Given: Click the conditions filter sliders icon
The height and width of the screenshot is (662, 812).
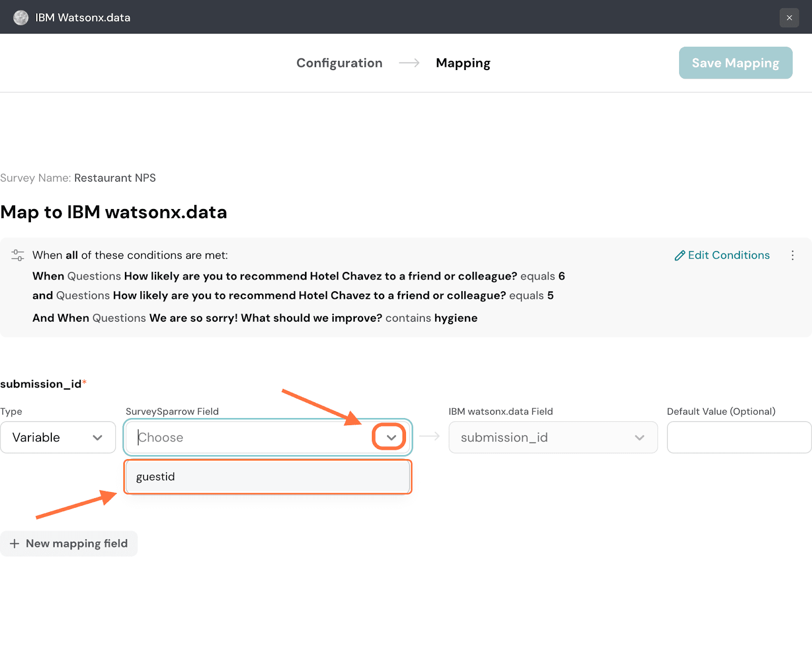Looking at the screenshot, I should 18,255.
